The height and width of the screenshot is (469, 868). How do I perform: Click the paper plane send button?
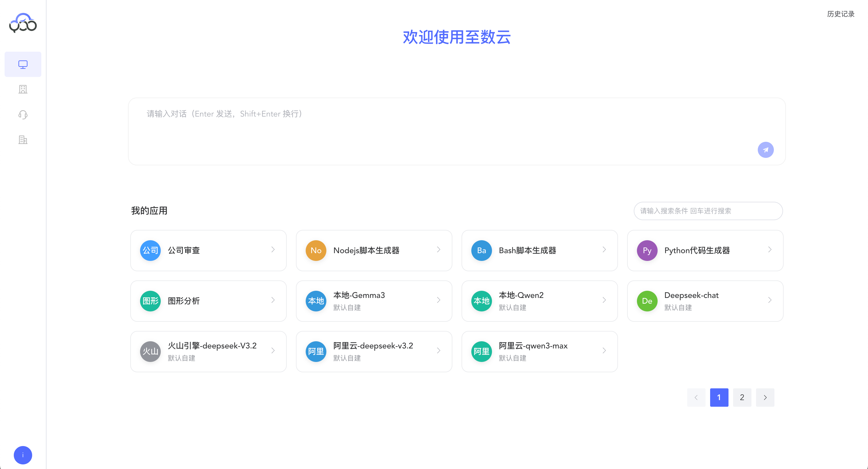coord(765,150)
